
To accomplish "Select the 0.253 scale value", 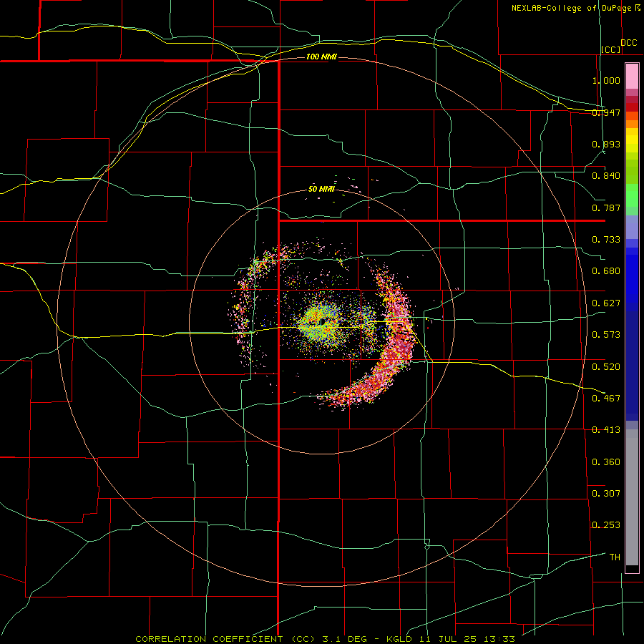I will click(x=606, y=525).
